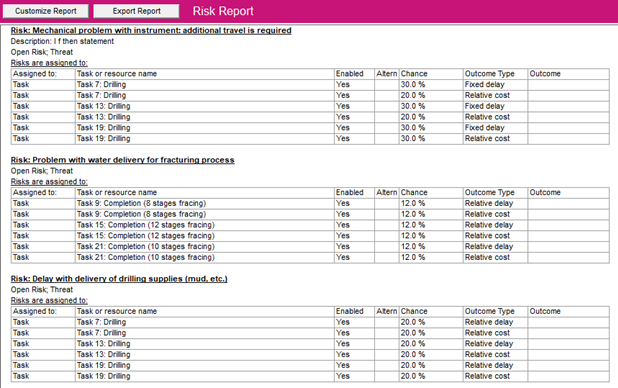This screenshot has height=388, width=618.
Task: Select Relative delay cell for Task 15 Completion
Action: [x=495, y=225]
